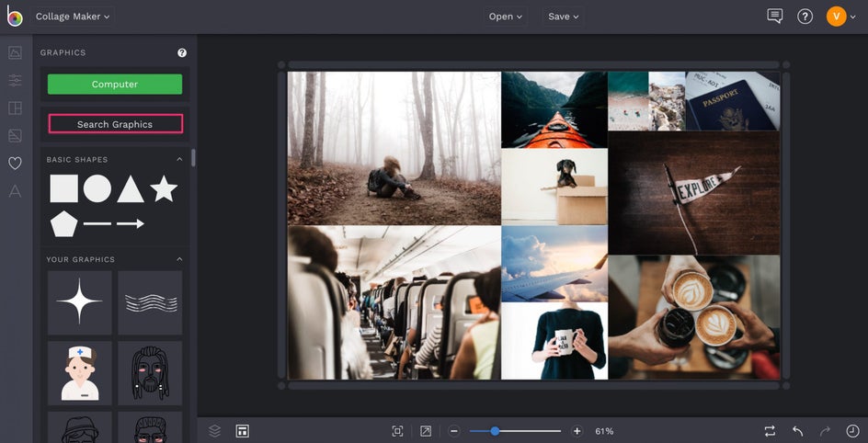Add the arrow line shape

(x=131, y=223)
